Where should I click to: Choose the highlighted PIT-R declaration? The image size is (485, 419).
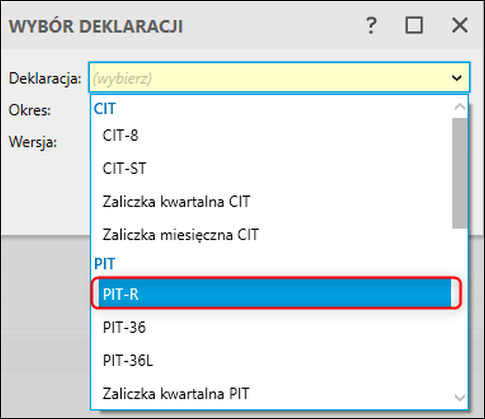click(275, 294)
